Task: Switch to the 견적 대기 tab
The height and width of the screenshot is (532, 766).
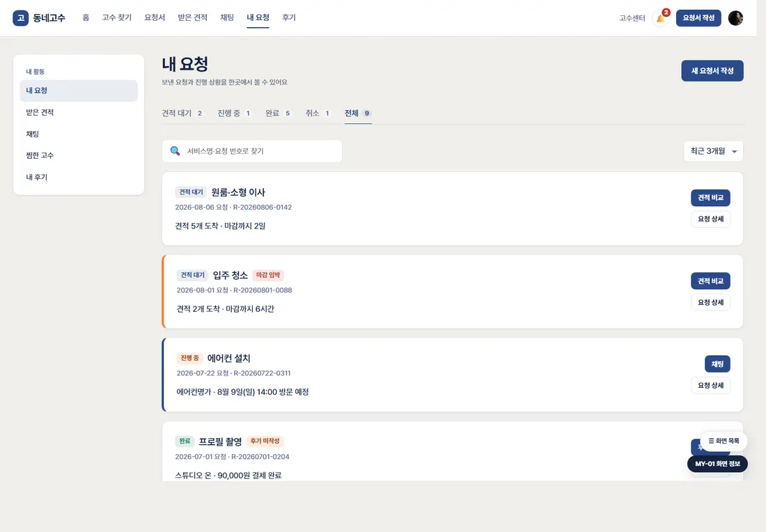Action: coord(182,114)
